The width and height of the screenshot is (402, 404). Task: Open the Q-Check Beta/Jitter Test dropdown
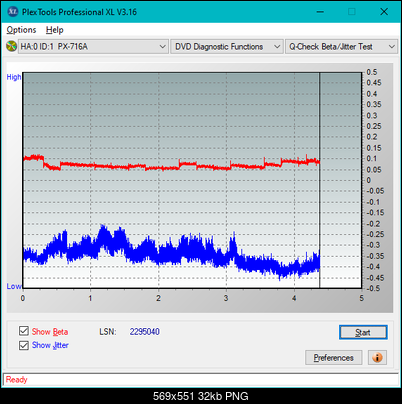tap(341, 47)
